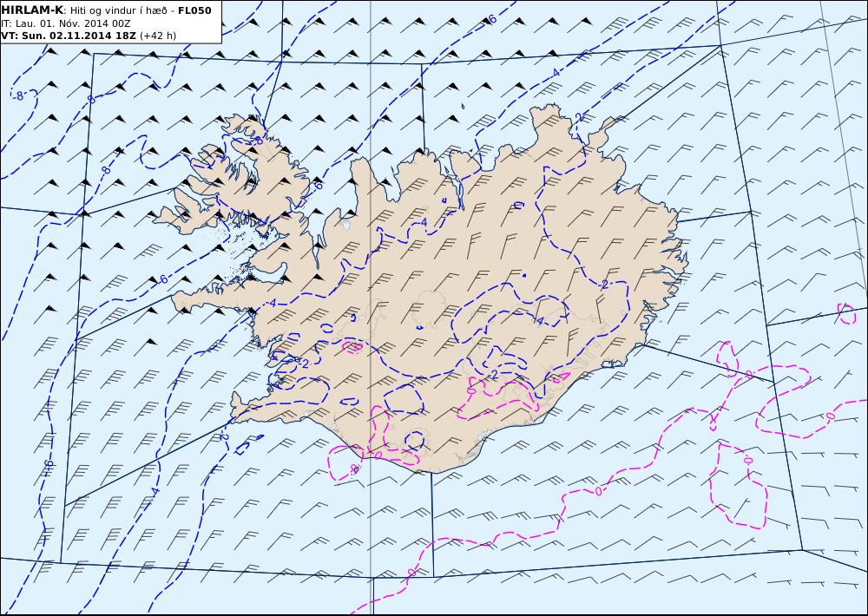Click the 'IT: Lau. 01. Nóv. 2014 00Z' line
This screenshot has width=868, height=616.
coord(66,23)
